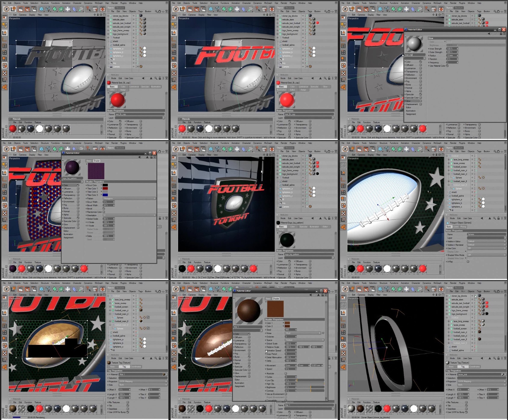
Task: Open the Render menu in top-middle screenshot
Action: 284,3
